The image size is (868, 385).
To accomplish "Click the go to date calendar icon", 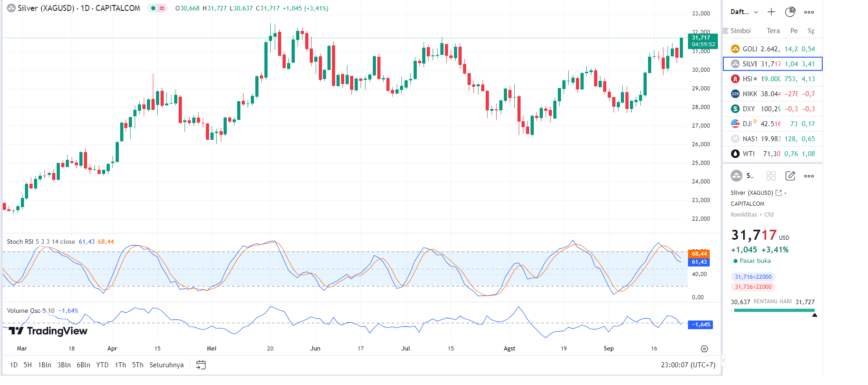I will [201, 365].
